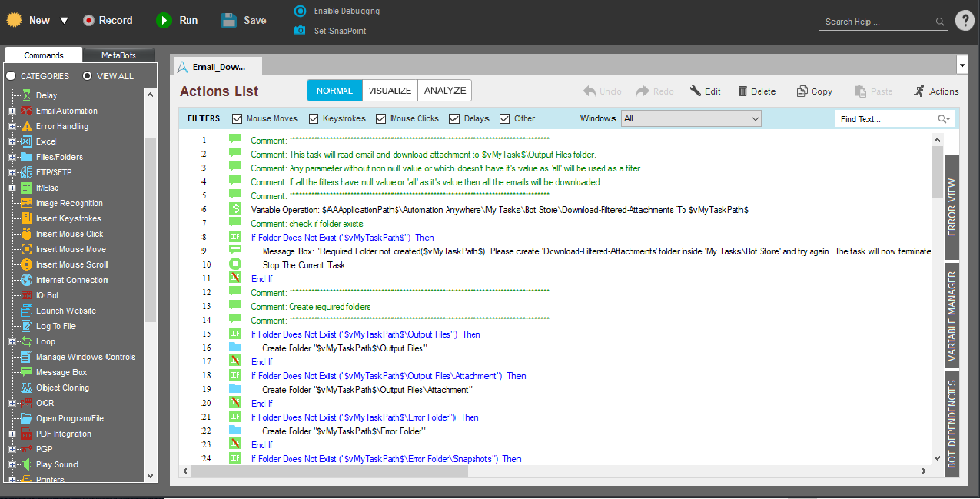Viewport: 980px width, 499px height.
Task: Click the Delete button in Actions toolbar
Action: tap(756, 91)
